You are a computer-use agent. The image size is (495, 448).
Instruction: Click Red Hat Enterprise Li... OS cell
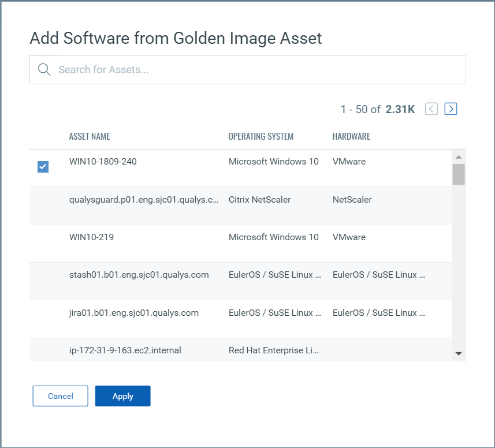click(x=274, y=350)
